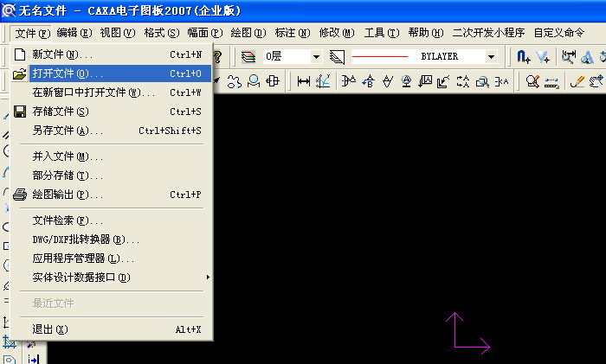Close the open 文件(F) menu
The image size is (606, 364).
(32, 33)
